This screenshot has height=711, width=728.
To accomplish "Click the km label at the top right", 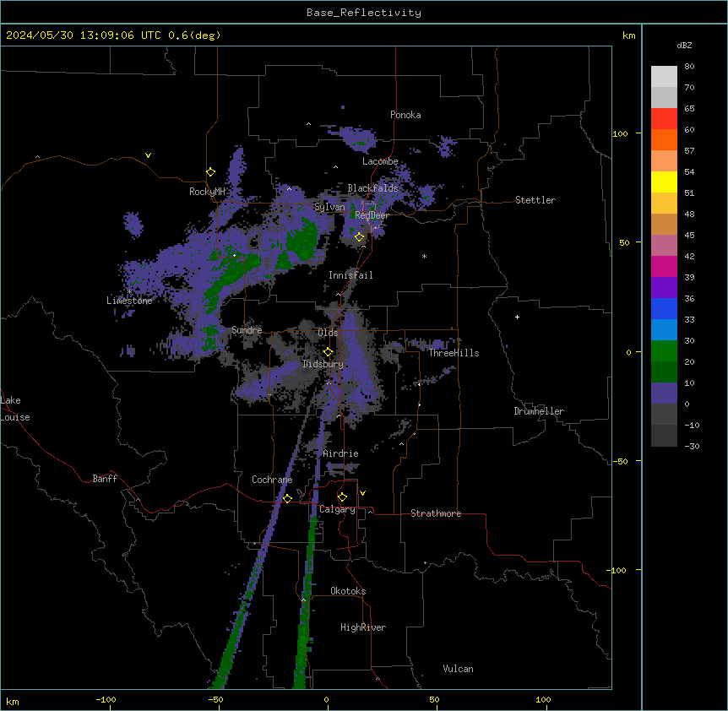I will [x=629, y=35].
